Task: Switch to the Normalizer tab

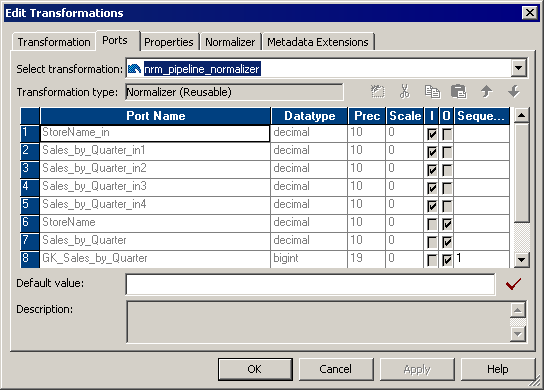Action: 230,42
